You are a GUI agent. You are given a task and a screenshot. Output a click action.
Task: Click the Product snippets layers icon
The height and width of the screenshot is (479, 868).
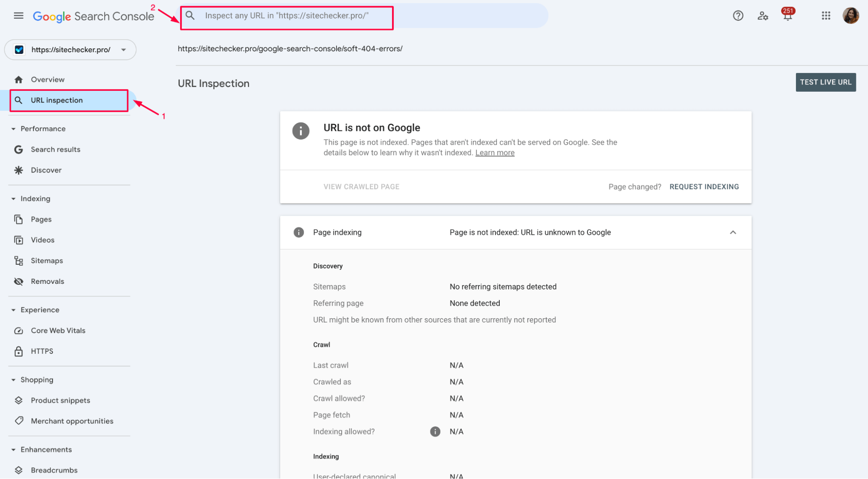pyautogui.click(x=19, y=400)
